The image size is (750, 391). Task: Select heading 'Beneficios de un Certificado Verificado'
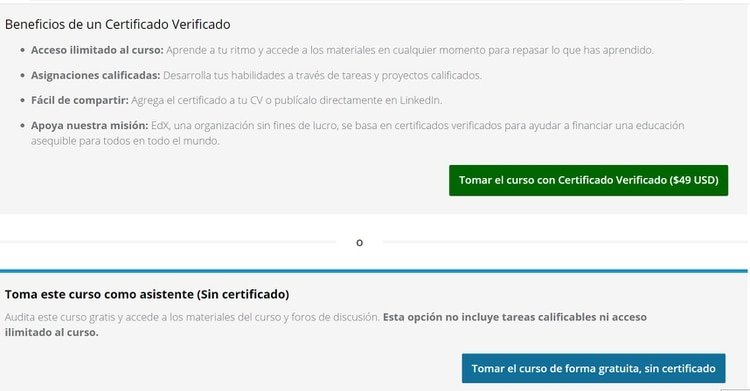(x=118, y=24)
